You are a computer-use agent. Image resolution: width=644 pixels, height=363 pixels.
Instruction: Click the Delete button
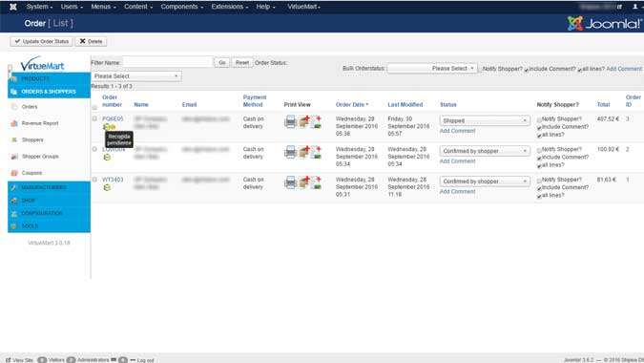pyautogui.click(x=91, y=41)
